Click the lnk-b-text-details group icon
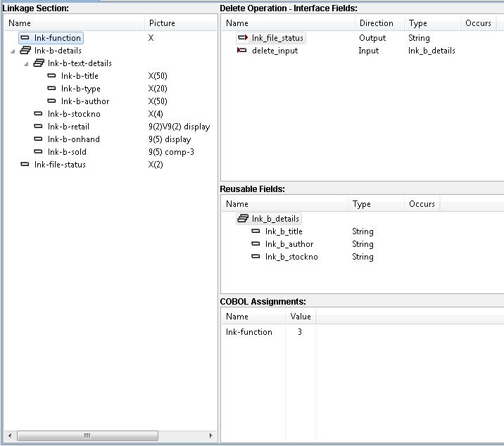The height and width of the screenshot is (446, 504). tap(39, 63)
